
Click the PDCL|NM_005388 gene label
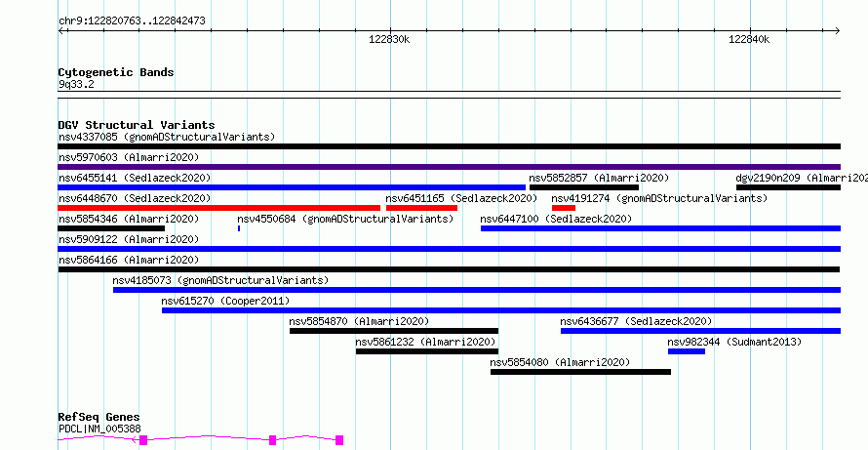[99, 429]
